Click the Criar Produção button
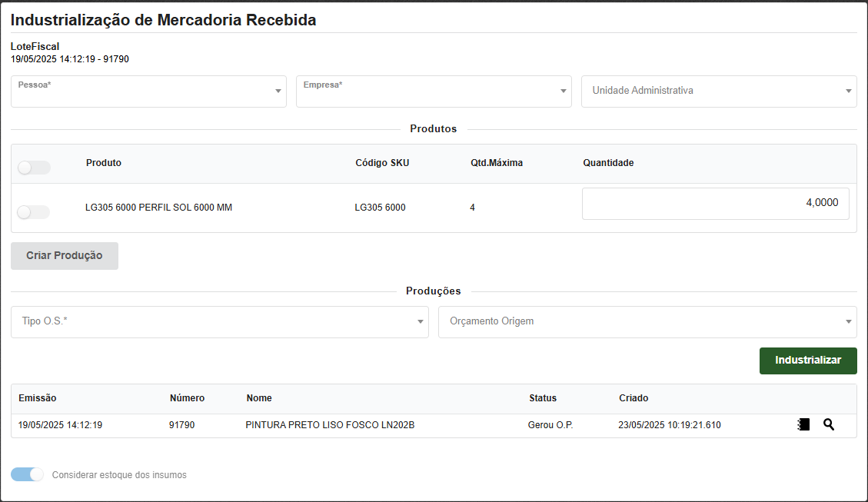This screenshot has width=868, height=502. [x=65, y=256]
